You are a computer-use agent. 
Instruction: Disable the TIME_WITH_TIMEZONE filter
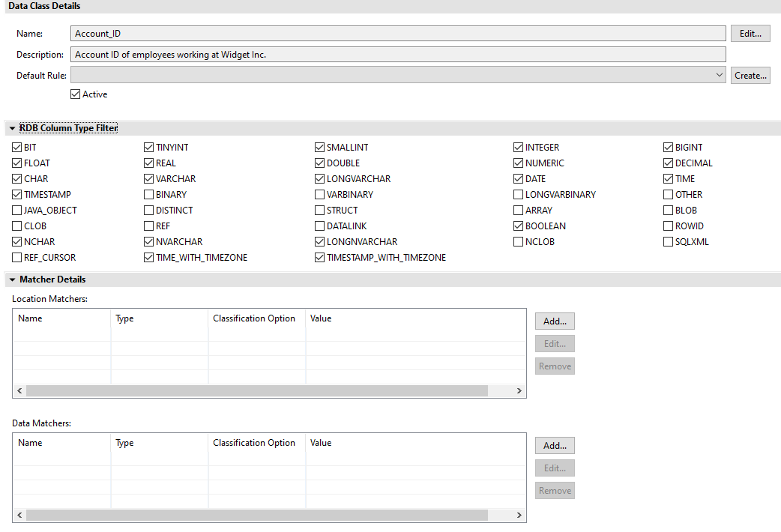[148, 257]
